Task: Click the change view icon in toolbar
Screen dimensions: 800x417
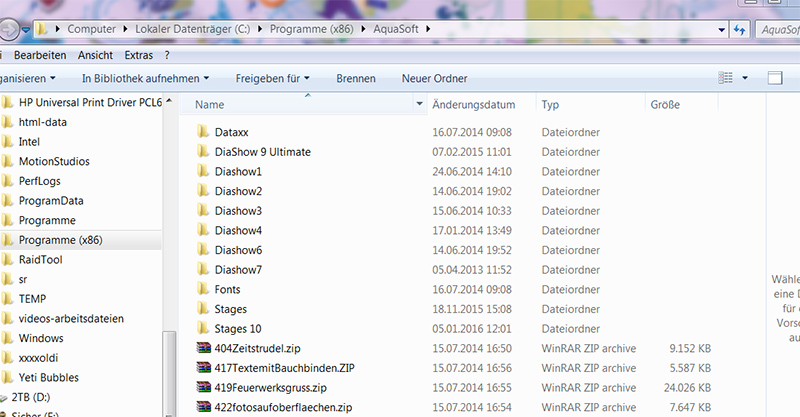Action: (x=725, y=78)
